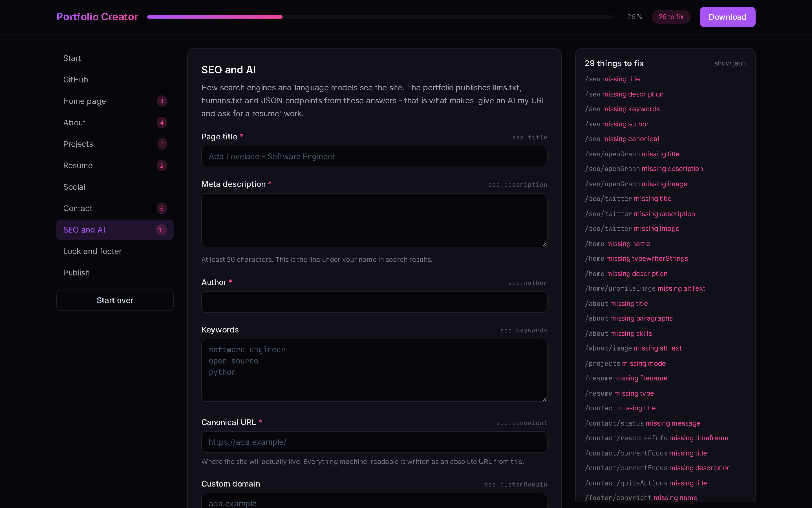Click the show json link
The image size is (812, 508).
click(x=730, y=63)
